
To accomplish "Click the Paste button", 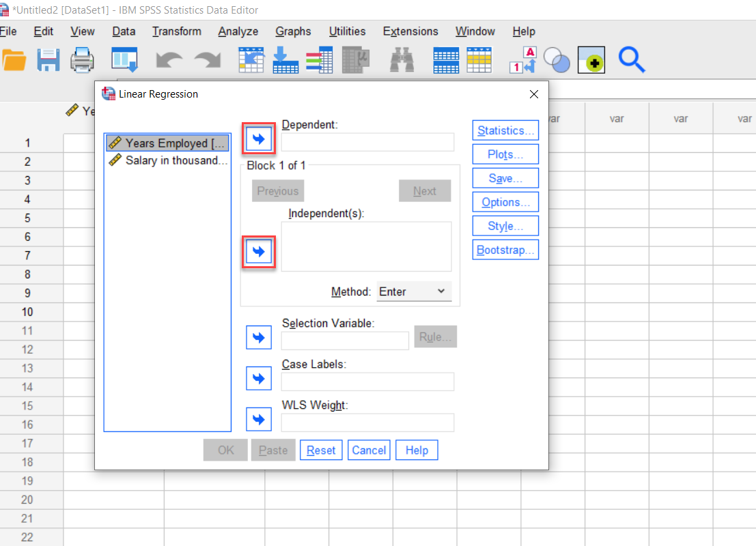I will point(273,450).
